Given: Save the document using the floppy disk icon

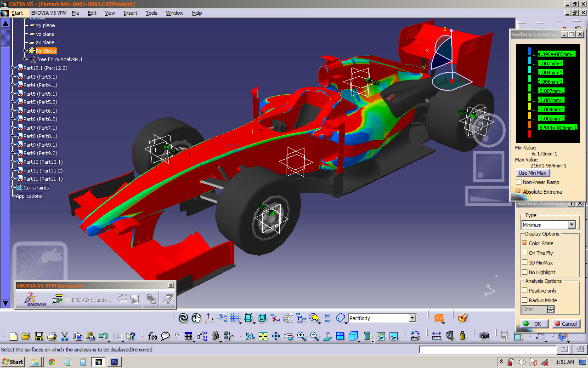Looking at the screenshot, I should 39,336.
